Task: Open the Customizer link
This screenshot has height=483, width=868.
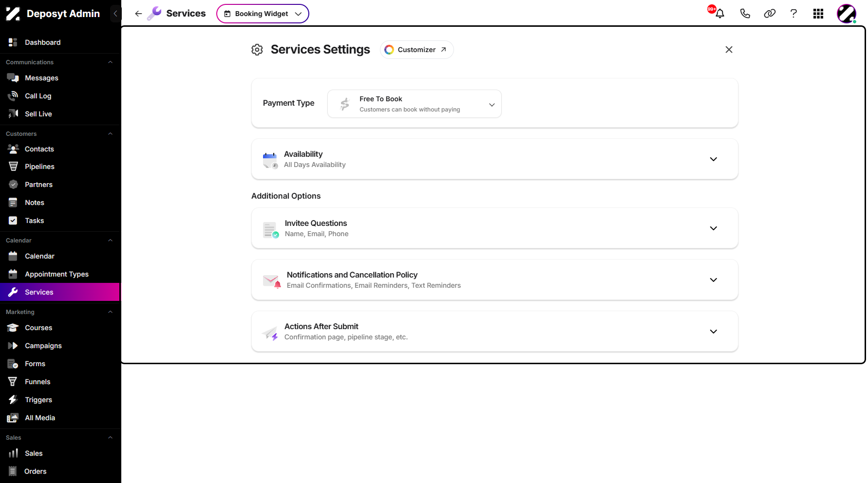Action: [416, 50]
